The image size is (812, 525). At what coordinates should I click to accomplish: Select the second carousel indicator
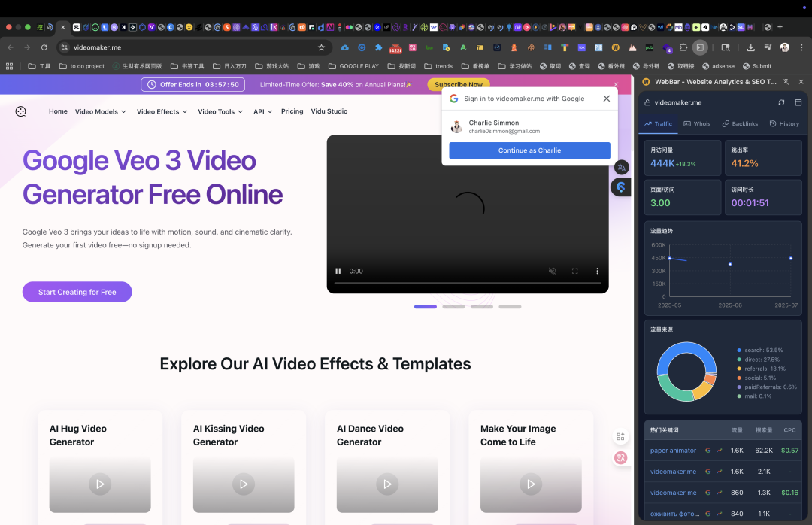tap(453, 307)
